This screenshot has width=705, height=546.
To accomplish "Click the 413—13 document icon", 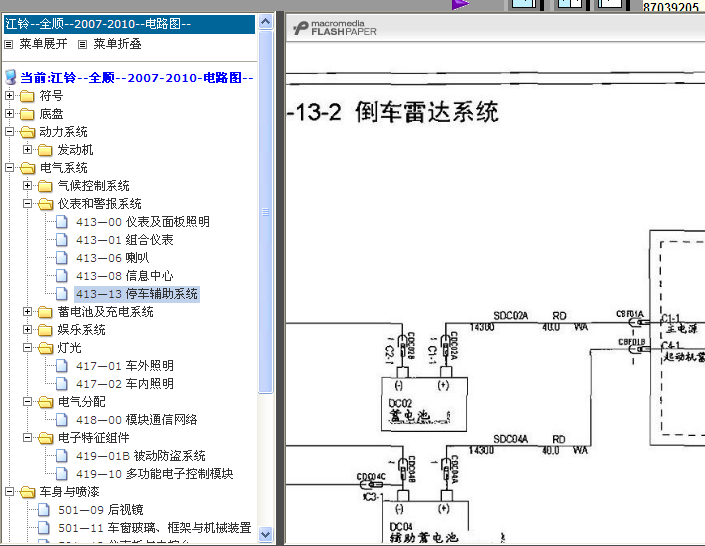I will pos(62,294).
